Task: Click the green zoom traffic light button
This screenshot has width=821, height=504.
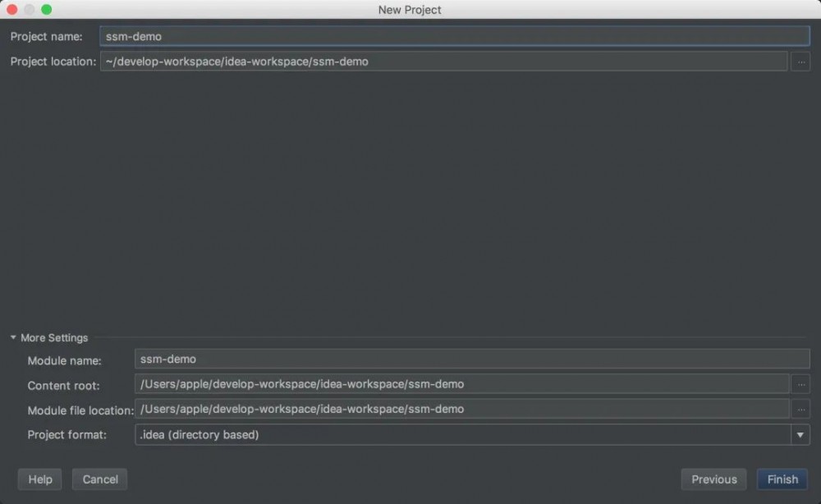Action: (x=47, y=9)
